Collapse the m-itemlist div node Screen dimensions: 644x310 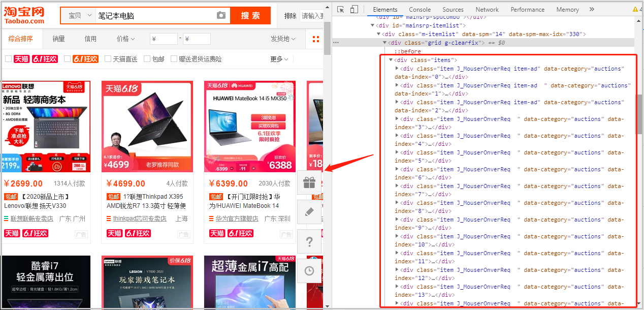click(x=379, y=34)
